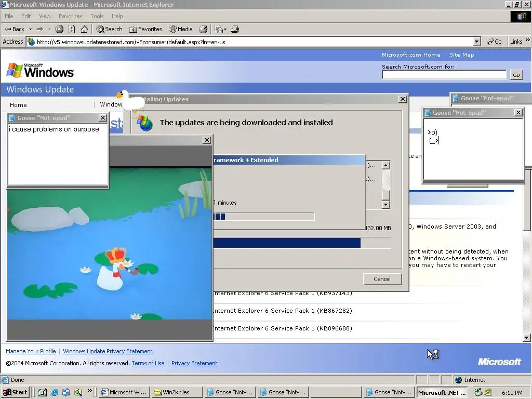Select the back Goose Not-epad title bar
The width and height of the screenshot is (532, 399).
point(490,98)
